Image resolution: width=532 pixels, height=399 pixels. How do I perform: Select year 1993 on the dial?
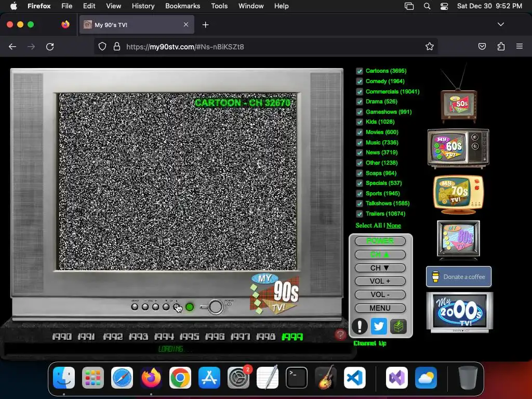pos(138,337)
